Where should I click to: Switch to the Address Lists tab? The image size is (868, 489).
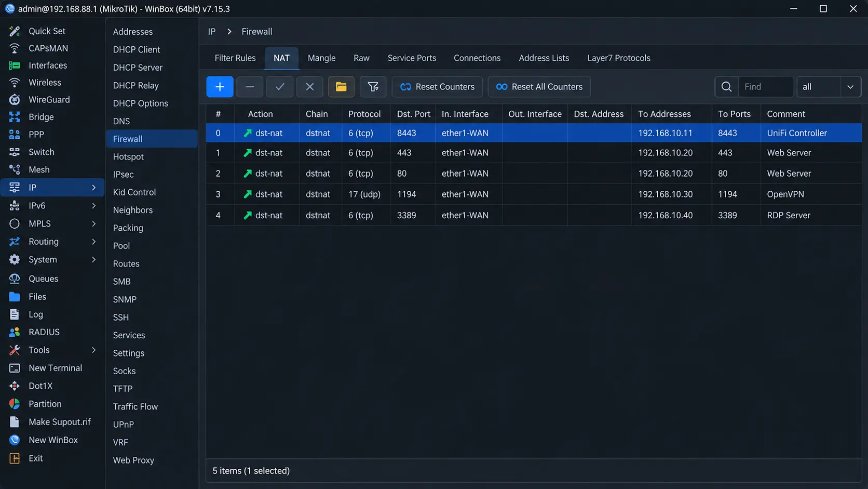point(544,58)
